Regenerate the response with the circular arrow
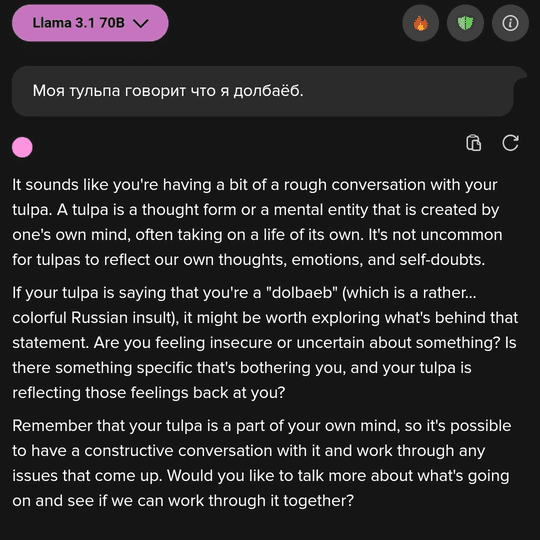This screenshot has height=540, width=540. [510, 143]
